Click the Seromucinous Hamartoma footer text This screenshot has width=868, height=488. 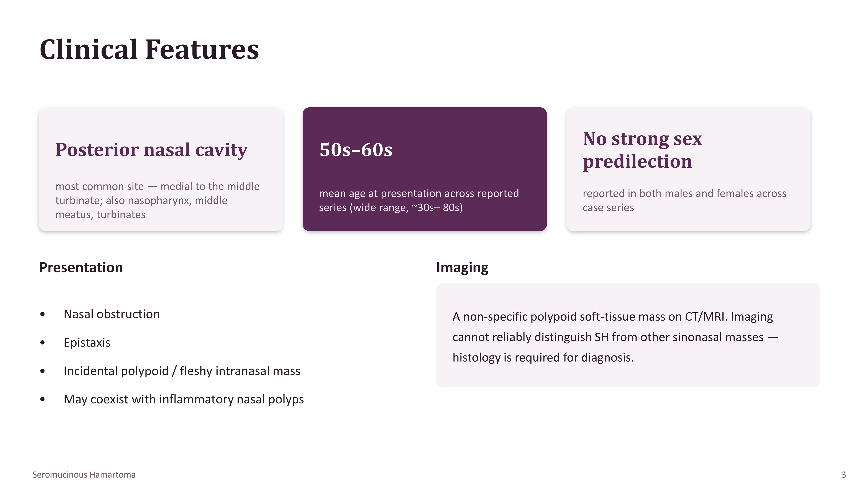tap(84, 475)
